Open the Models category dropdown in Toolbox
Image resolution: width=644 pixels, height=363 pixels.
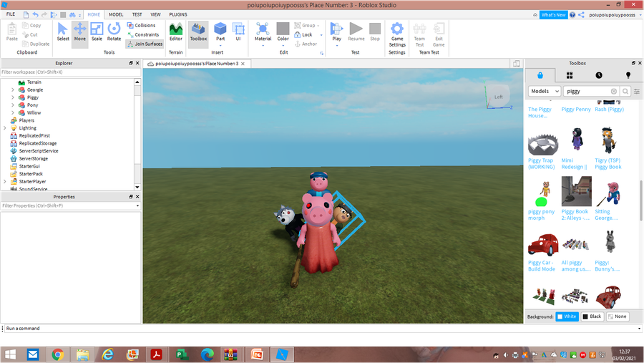(545, 91)
